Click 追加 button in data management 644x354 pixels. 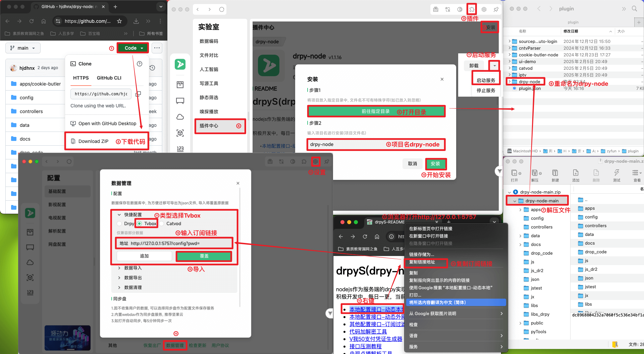coord(144,256)
